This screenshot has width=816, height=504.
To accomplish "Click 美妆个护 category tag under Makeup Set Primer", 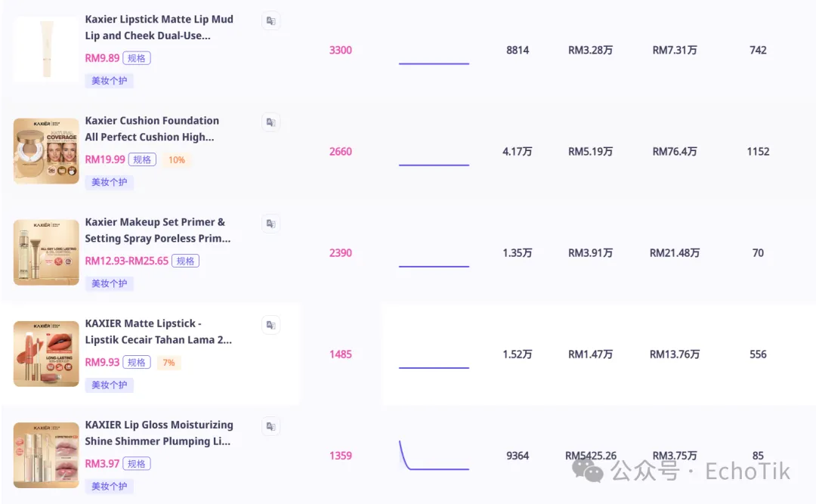I will [x=110, y=283].
